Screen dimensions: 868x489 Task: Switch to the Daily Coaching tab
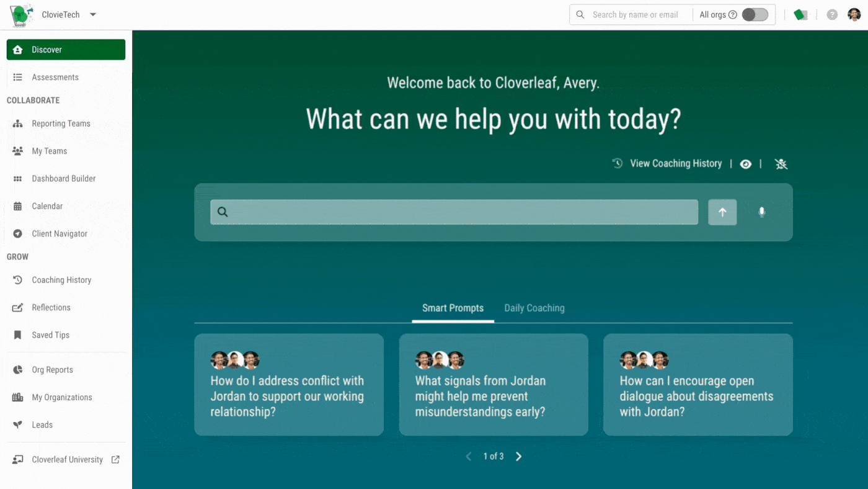pyautogui.click(x=534, y=308)
